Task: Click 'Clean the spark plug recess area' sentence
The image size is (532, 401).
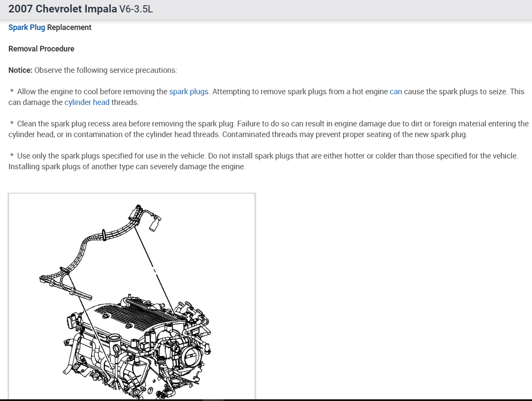Action: [126, 124]
